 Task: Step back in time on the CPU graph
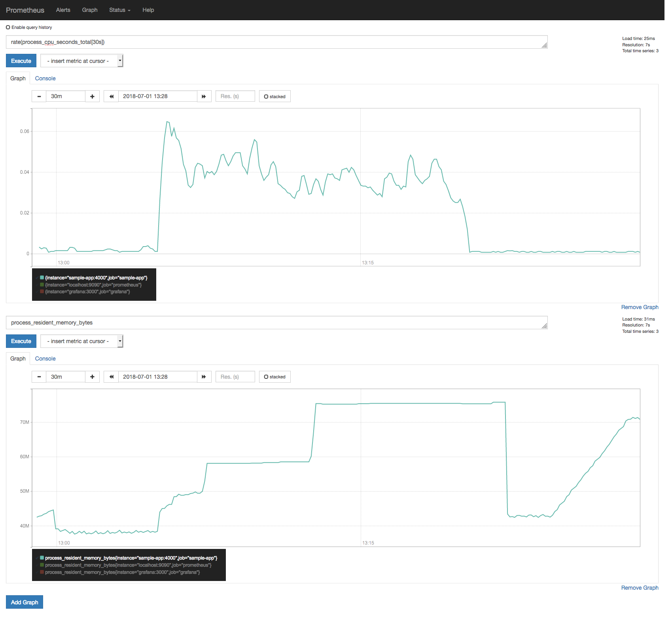pyautogui.click(x=111, y=96)
